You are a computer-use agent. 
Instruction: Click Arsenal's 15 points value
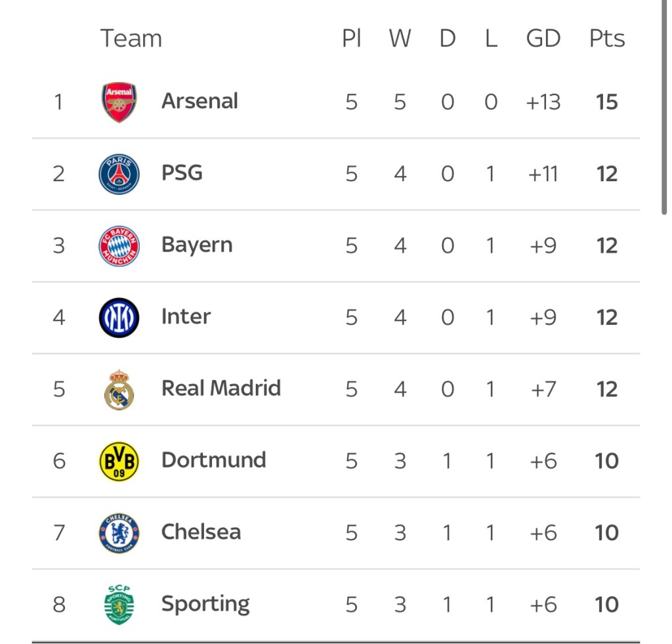(606, 102)
